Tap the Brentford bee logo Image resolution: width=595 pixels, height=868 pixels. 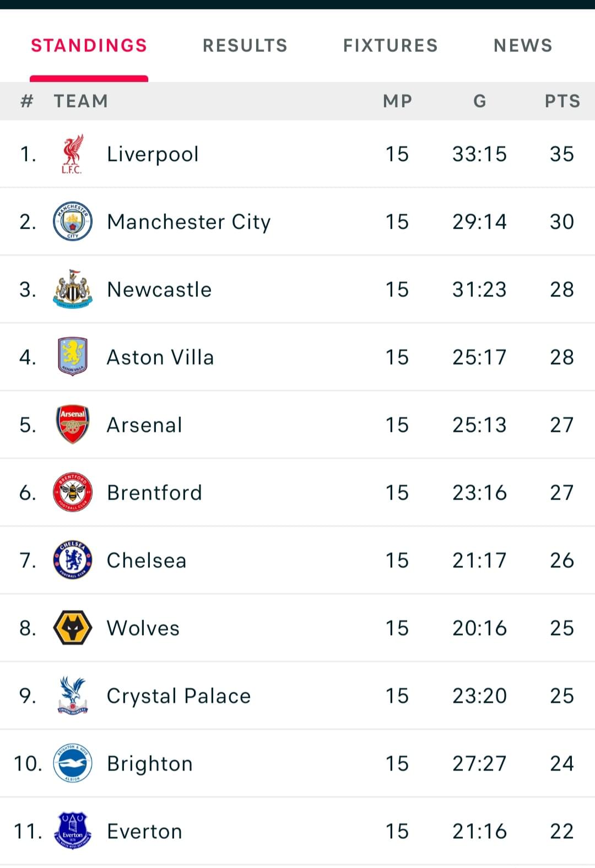tap(73, 492)
